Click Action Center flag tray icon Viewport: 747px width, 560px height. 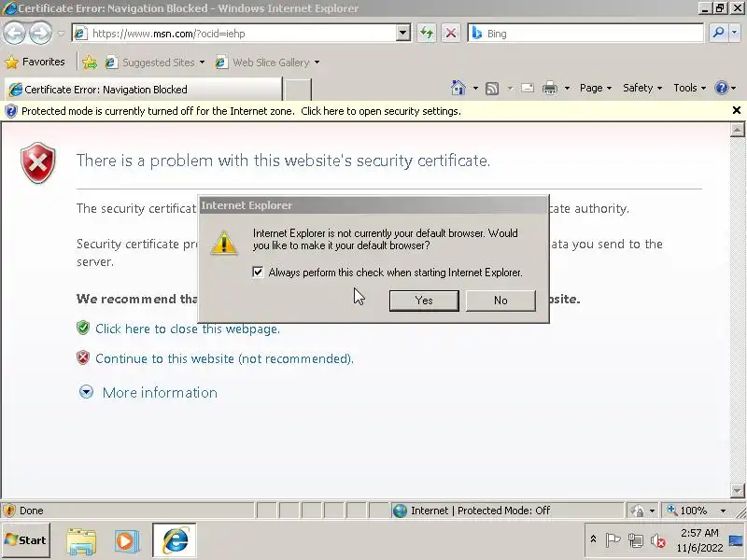613,540
